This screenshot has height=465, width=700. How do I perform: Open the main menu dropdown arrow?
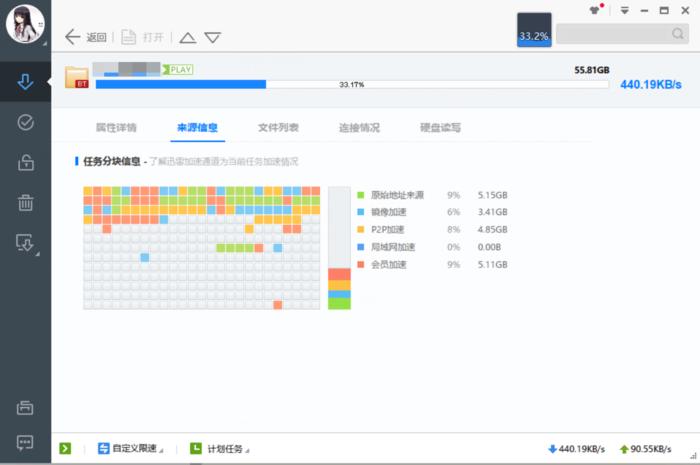pos(625,10)
